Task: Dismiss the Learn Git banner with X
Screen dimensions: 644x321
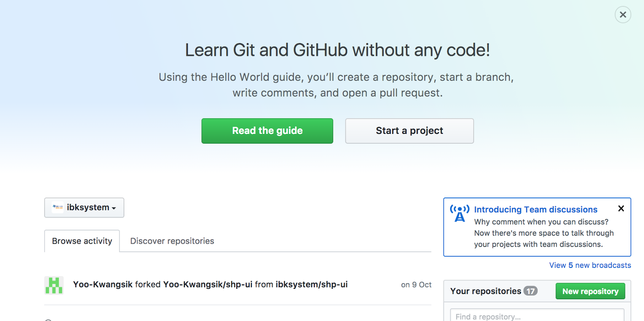Action: click(623, 15)
